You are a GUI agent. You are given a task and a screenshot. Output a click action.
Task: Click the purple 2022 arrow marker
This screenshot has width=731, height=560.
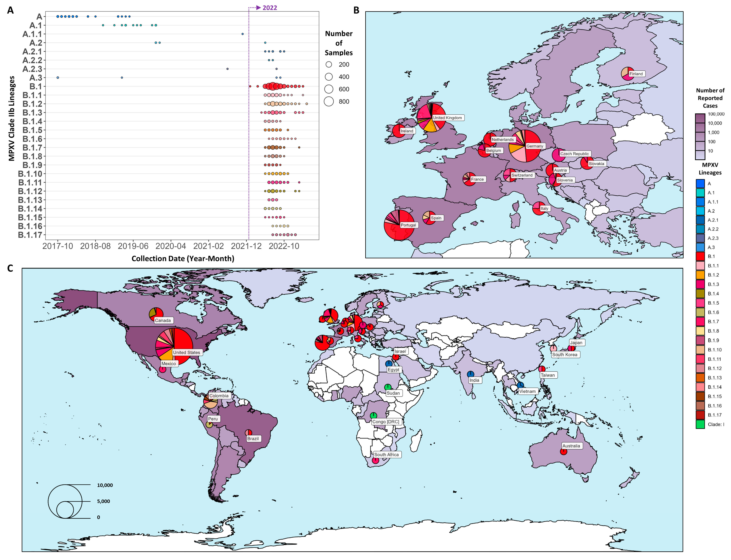pos(259,7)
